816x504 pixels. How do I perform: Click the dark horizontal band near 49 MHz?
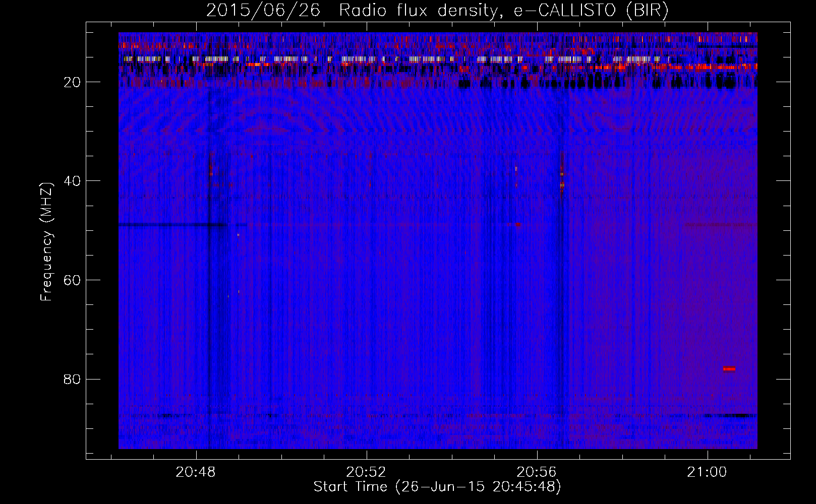pyautogui.click(x=171, y=225)
